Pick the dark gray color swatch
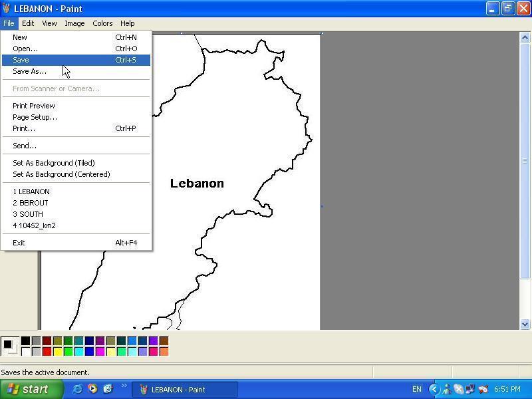The image size is (532, 399). pos(37,340)
